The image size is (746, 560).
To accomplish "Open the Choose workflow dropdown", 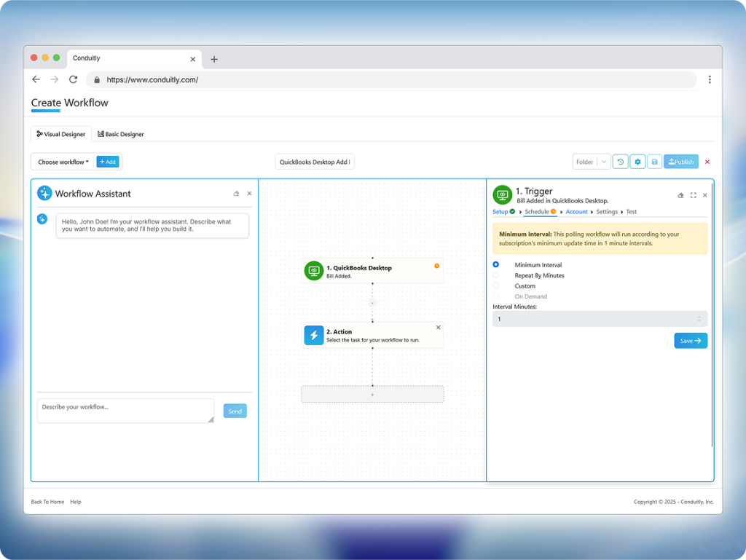I will [63, 162].
